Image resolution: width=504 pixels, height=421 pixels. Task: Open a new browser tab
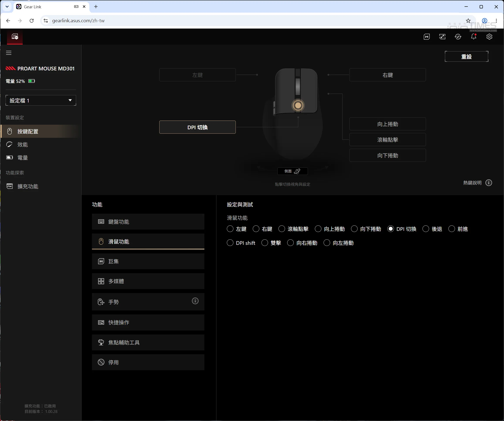click(x=96, y=7)
